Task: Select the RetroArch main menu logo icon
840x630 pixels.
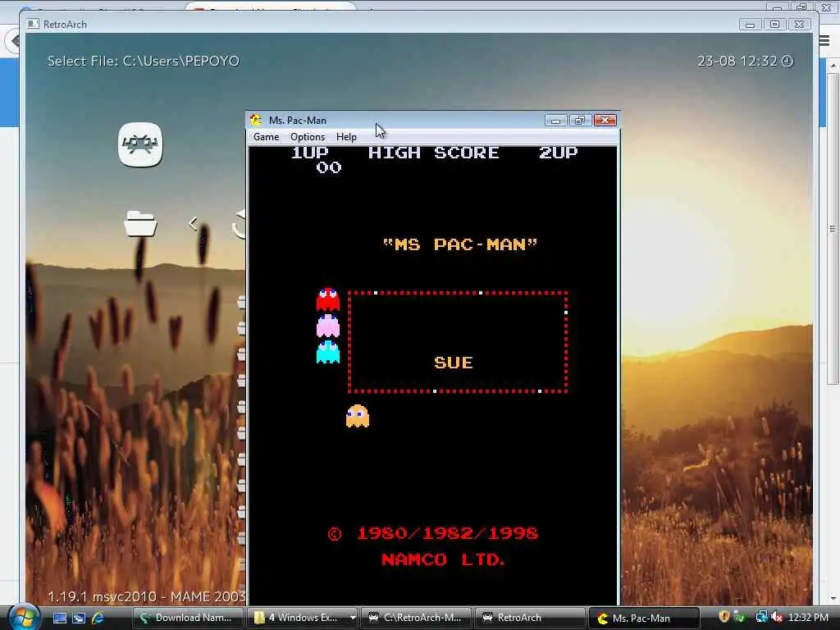Action: 140,144
